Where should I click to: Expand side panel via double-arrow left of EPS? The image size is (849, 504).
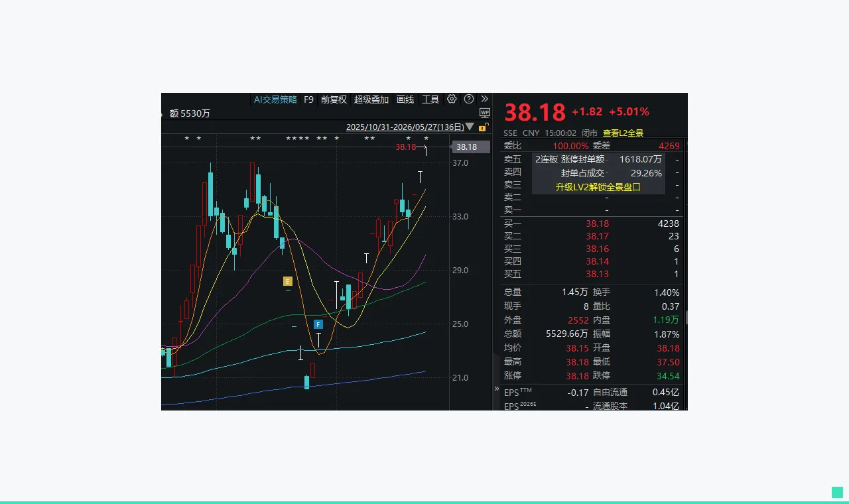coord(497,389)
